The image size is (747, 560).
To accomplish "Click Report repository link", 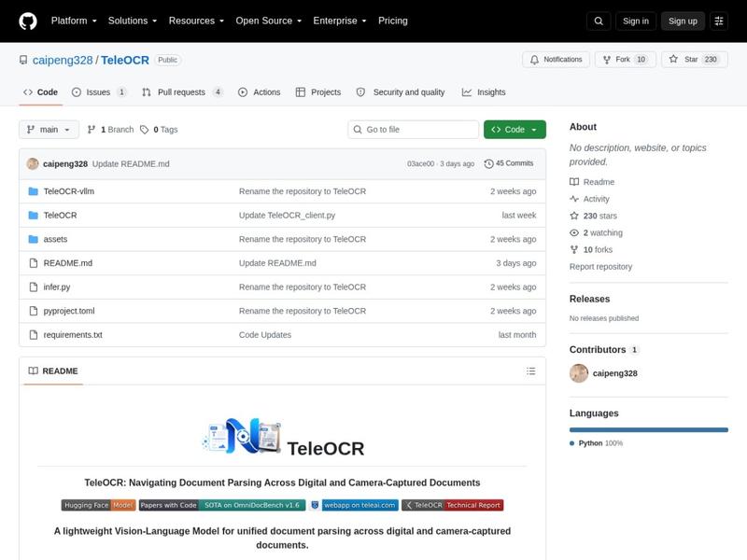I will (600, 267).
